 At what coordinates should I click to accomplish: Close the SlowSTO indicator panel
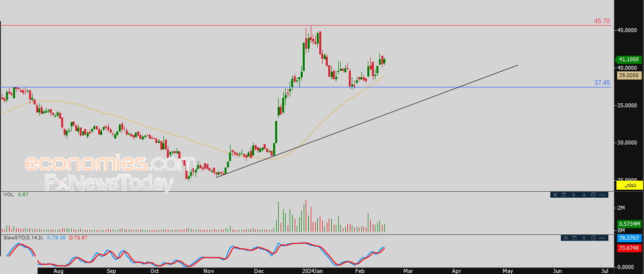click(566, 238)
